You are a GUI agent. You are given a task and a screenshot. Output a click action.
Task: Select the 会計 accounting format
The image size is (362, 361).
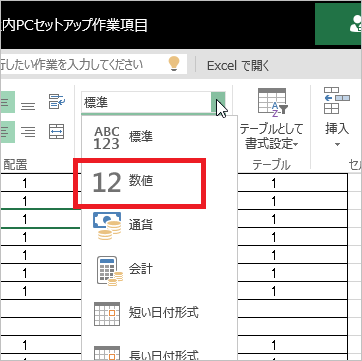point(159,269)
